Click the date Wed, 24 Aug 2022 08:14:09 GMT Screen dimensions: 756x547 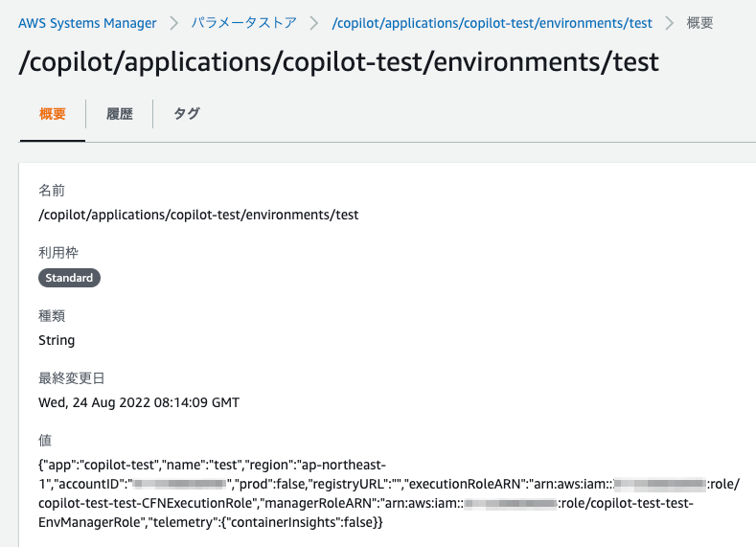[139, 402]
